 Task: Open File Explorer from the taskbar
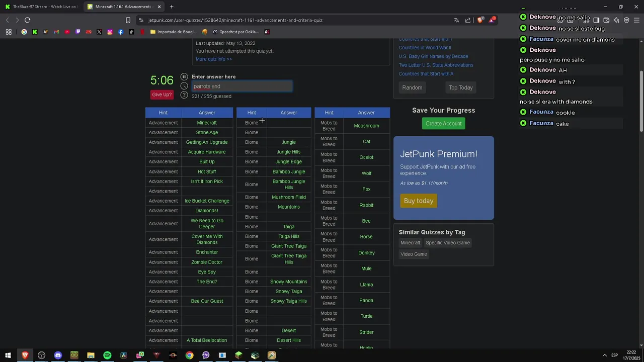point(91,355)
